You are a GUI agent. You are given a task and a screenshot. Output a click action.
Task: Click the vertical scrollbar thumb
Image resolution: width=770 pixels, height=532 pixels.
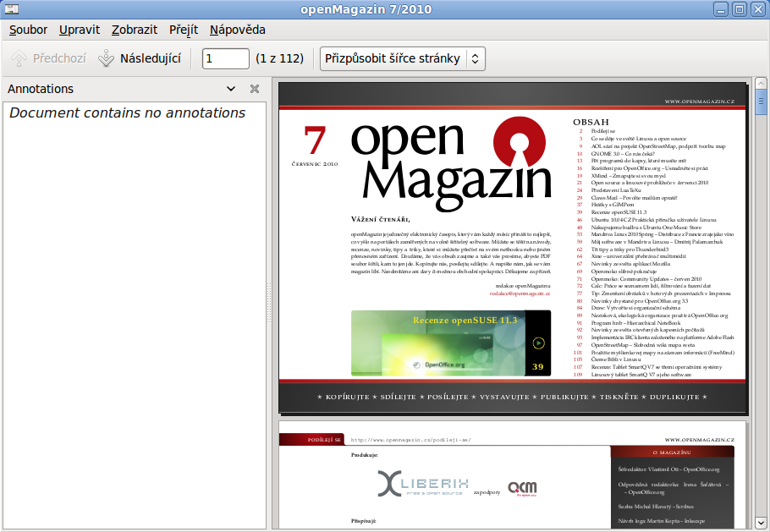point(761,102)
